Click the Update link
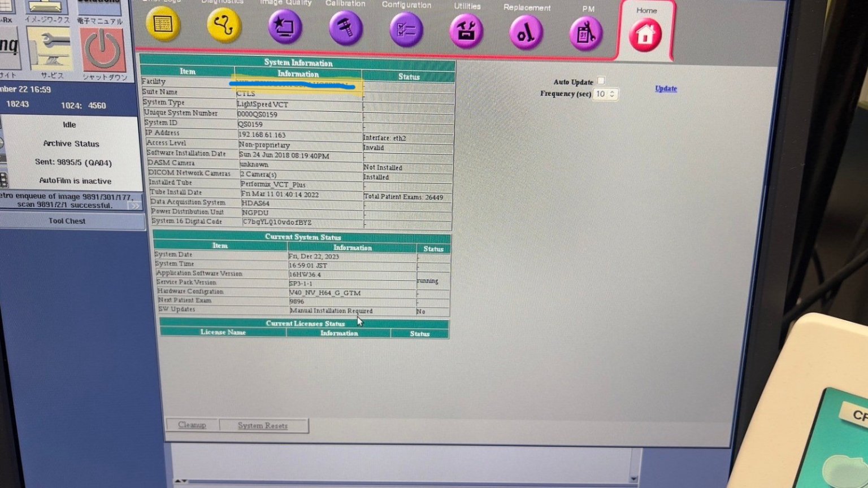The height and width of the screenshot is (488, 868). coord(666,89)
